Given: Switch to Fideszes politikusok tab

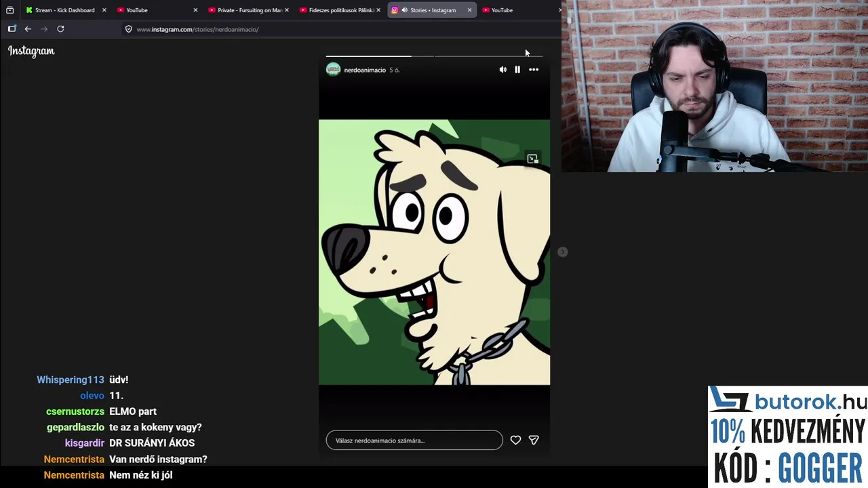Looking at the screenshot, I should click(x=341, y=10).
